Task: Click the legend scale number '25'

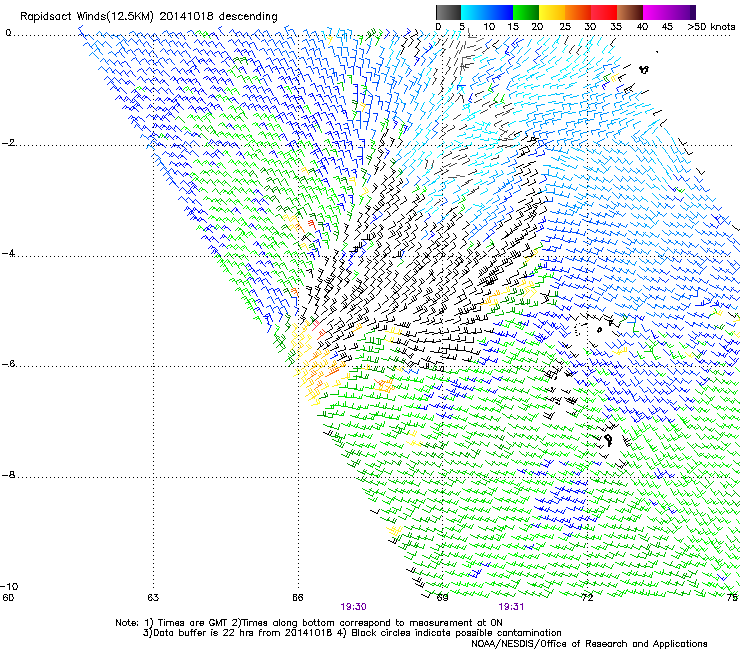Action: pyautogui.click(x=565, y=27)
